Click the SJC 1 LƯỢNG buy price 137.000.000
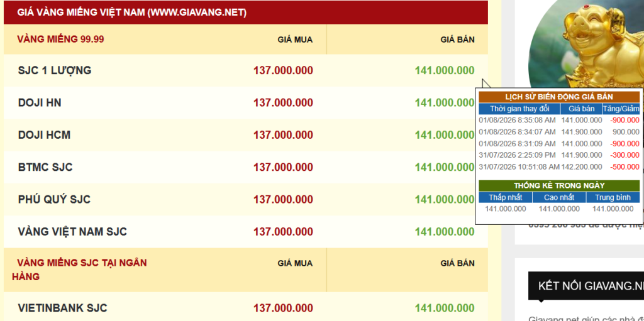The image size is (644, 321). pyautogui.click(x=283, y=70)
